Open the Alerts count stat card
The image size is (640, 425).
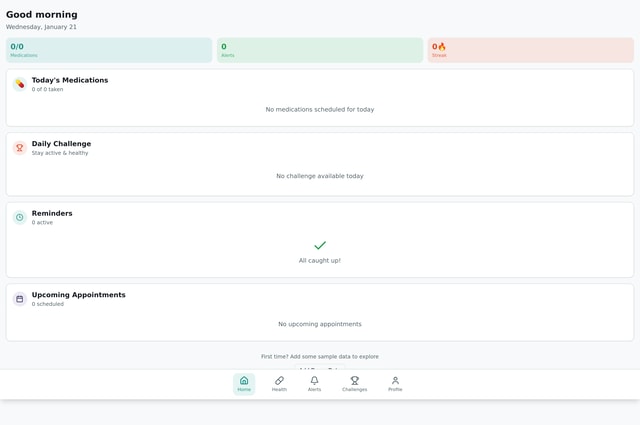(320, 50)
